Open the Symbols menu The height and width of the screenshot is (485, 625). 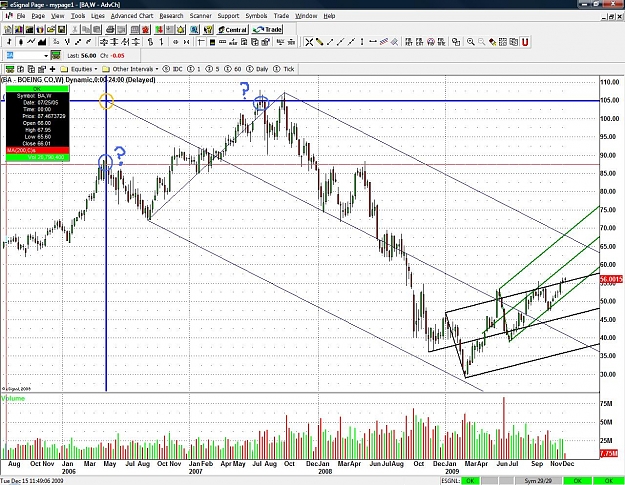click(256, 16)
